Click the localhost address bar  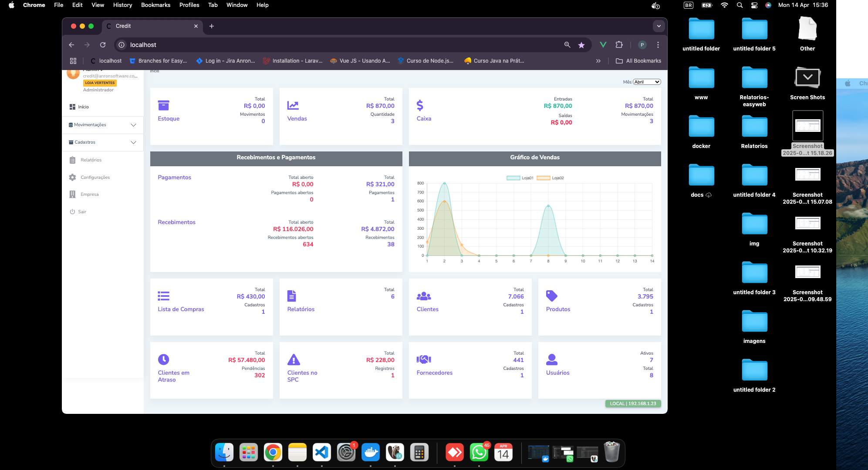tap(340, 45)
